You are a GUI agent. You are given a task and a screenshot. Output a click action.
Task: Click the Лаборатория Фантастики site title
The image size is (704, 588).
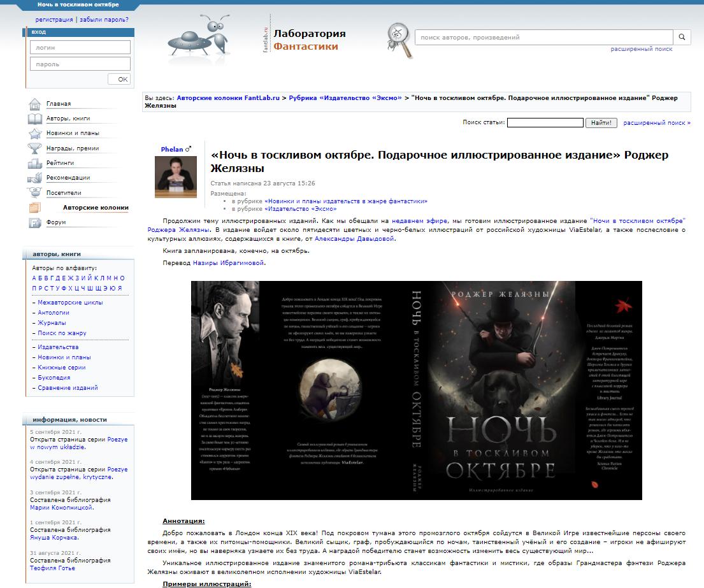pos(310,40)
